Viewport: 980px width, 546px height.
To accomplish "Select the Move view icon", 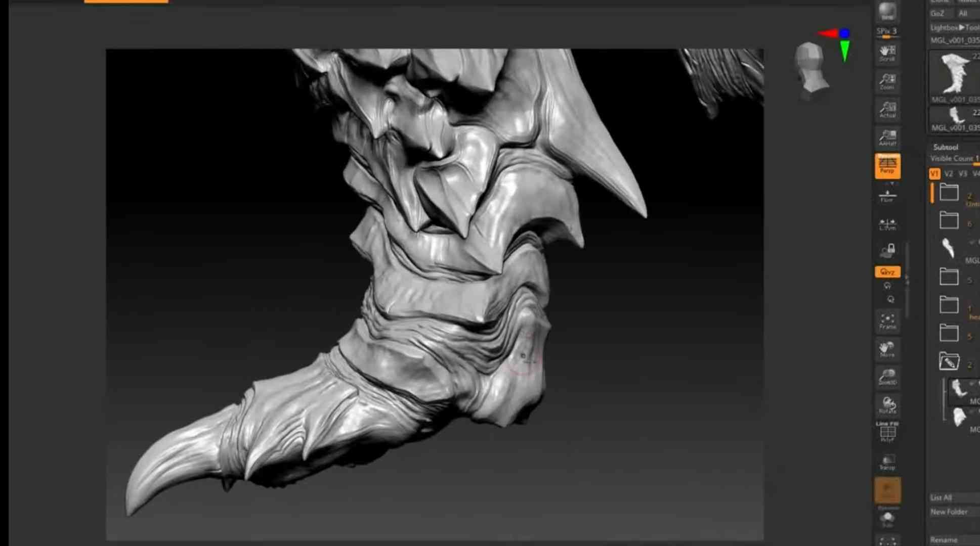I will 887,349.
